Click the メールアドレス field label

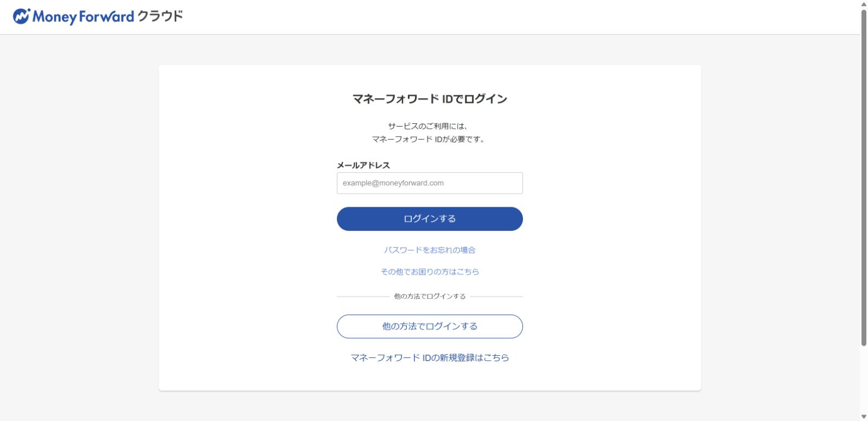[364, 165]
